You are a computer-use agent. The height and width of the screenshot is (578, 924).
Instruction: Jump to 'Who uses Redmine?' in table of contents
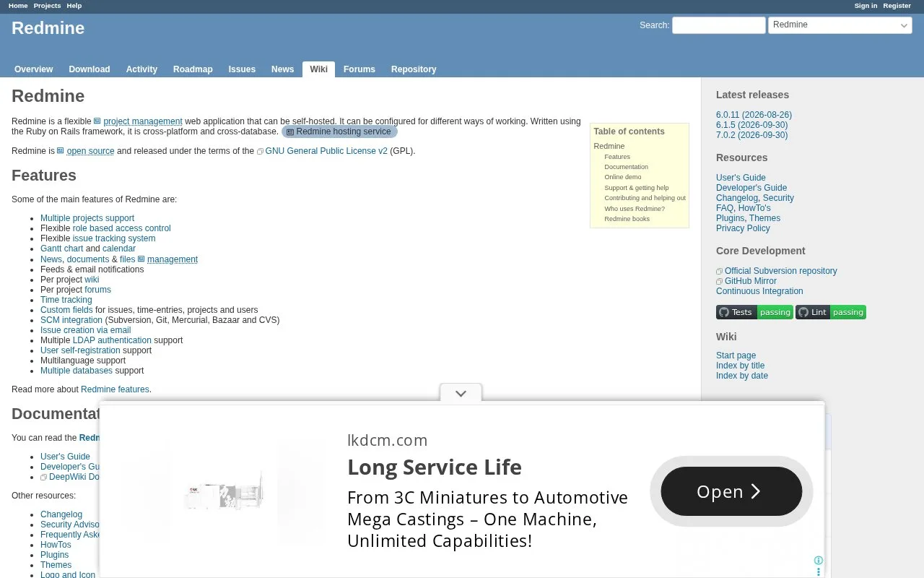click(635, 209)
